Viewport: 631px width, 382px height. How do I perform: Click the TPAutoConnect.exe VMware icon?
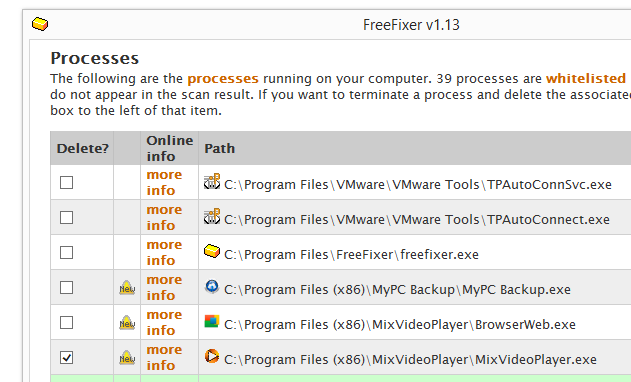(x=212, y=217)
